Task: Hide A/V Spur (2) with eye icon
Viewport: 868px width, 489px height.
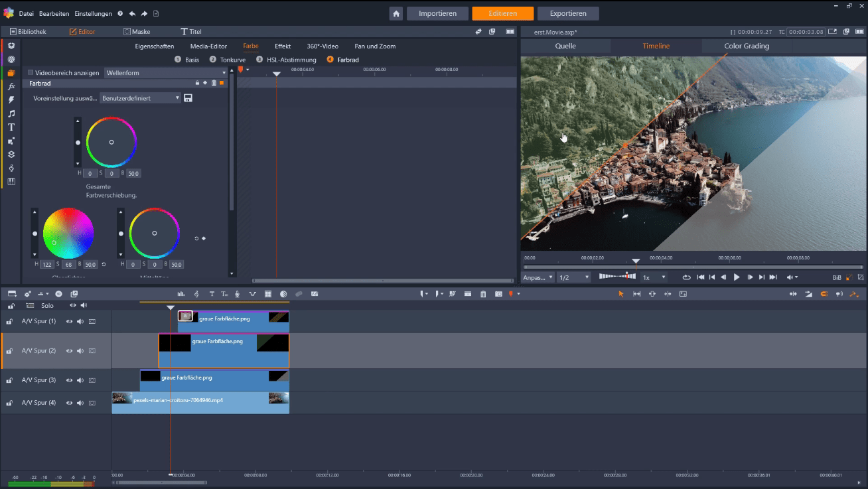Action: [69, 350]
